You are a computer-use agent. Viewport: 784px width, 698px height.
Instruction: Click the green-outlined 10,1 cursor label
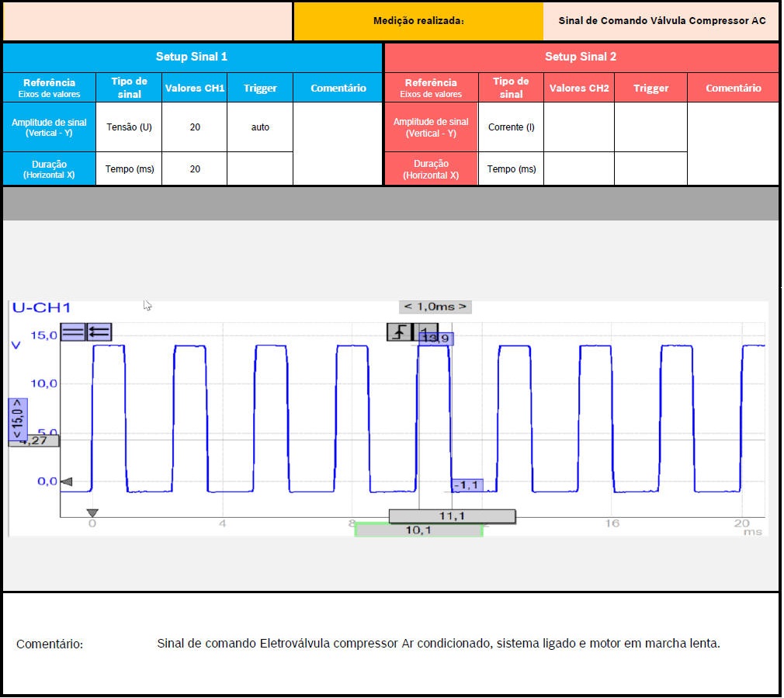(419, 530)
